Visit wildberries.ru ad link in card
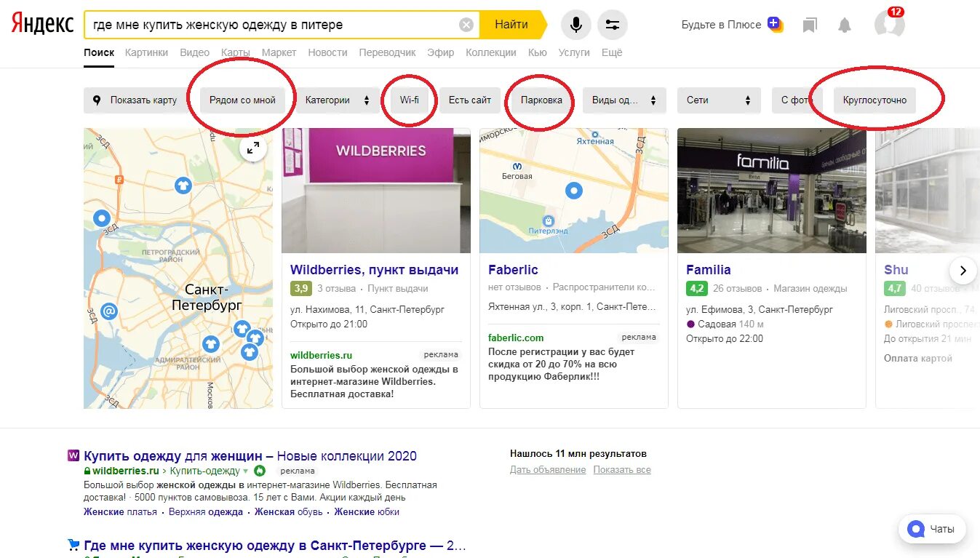This screenshot has width=980, height=558. tap(321, 355)
